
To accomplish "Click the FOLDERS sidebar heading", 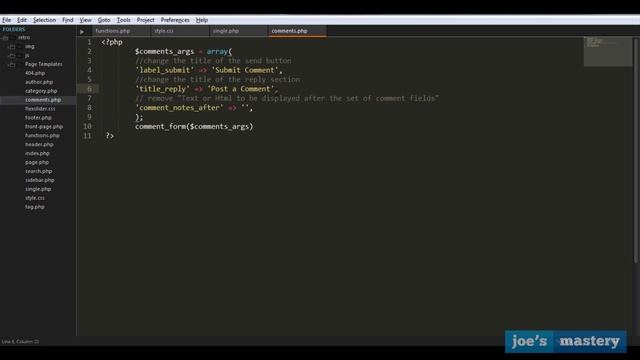I will pyautogui.click(x=13, y=29).
